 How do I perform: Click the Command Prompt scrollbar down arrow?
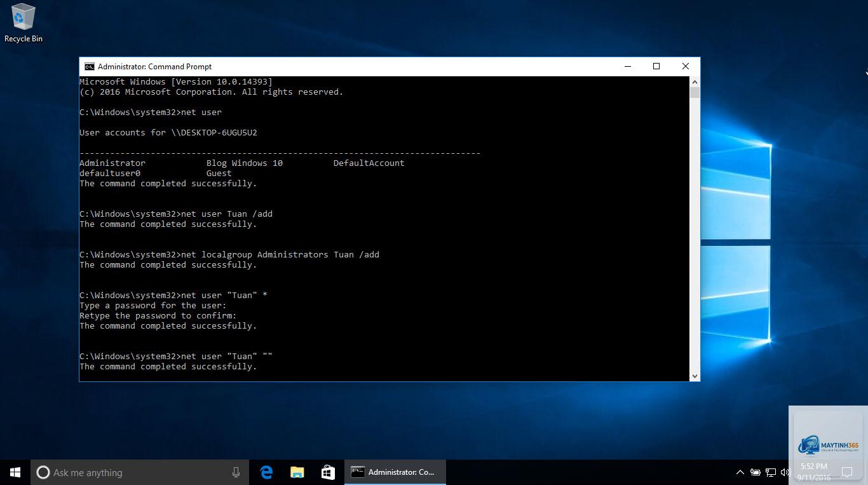[695, 376]
